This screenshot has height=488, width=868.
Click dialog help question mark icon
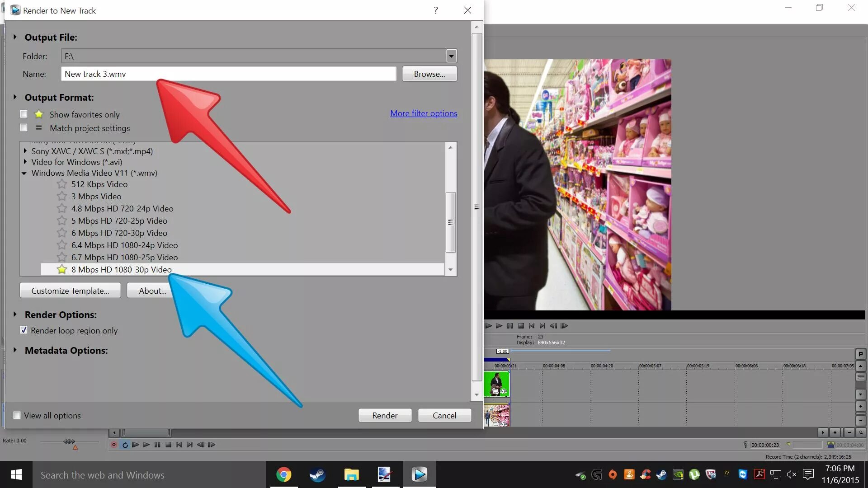point(436,10)
